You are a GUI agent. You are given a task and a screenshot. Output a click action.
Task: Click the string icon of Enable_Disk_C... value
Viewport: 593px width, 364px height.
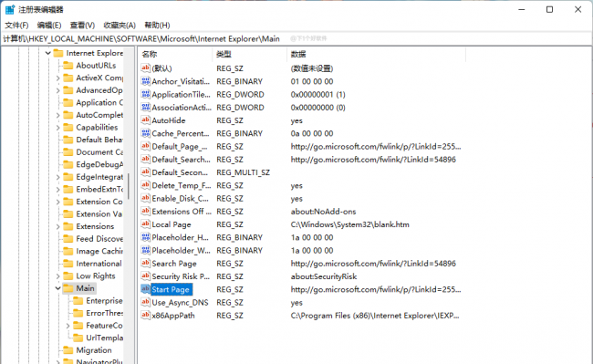point(146,198)
